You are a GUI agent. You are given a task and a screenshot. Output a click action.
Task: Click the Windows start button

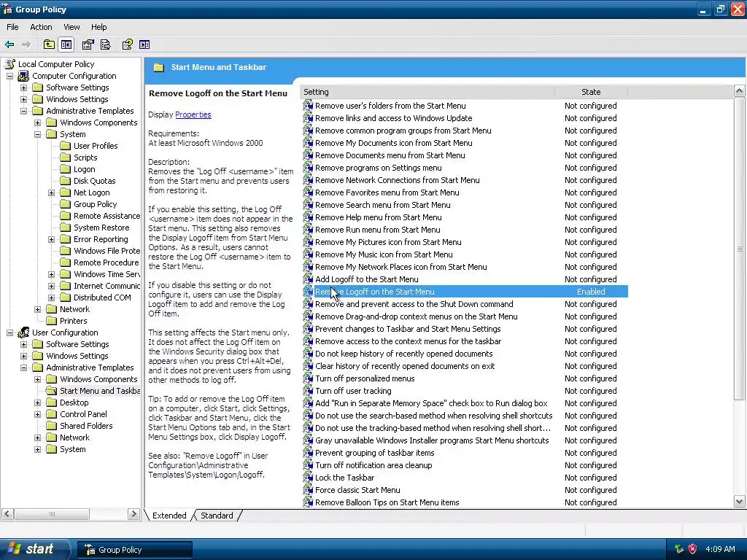pos(34,549)
